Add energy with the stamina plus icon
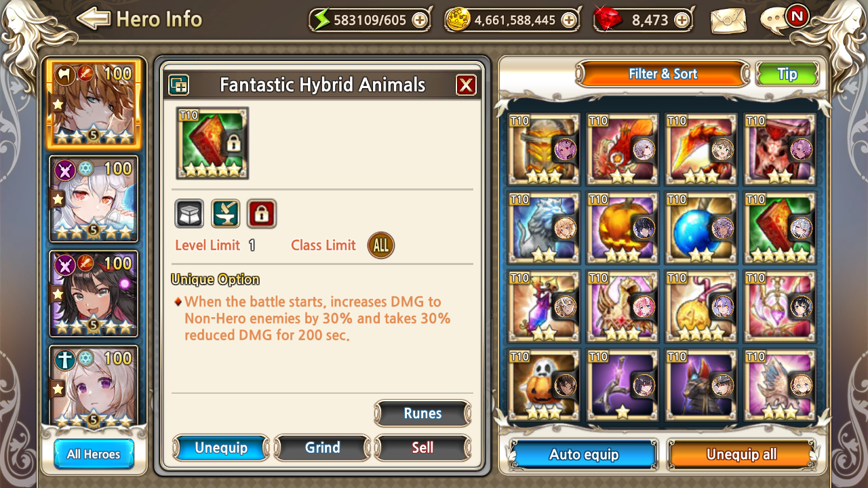The height and width of the screenshot is (488, 868). click(420, 20)
